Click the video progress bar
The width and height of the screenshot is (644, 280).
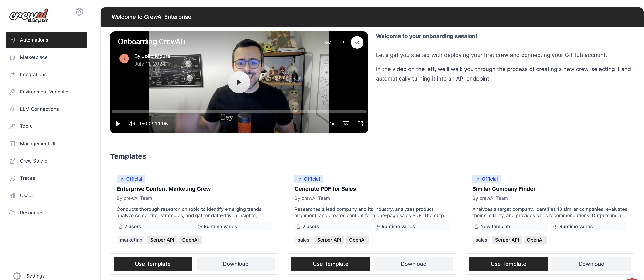pyautogui.click(x=239, y=111)
